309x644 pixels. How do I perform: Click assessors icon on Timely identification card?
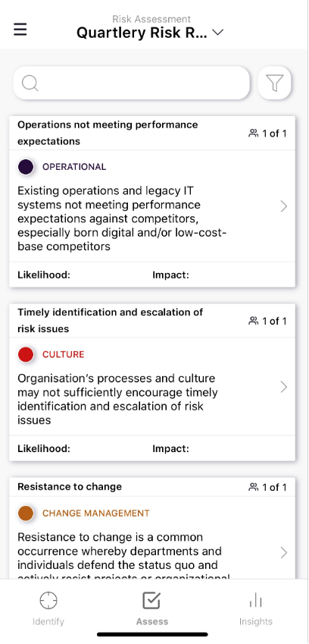point(254,321)
